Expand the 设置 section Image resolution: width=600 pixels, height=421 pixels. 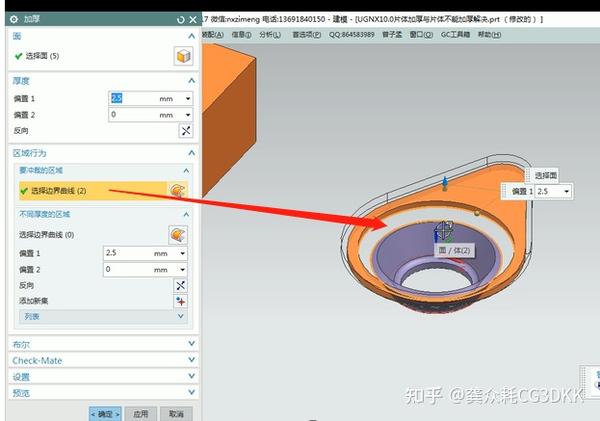(192, 377)
